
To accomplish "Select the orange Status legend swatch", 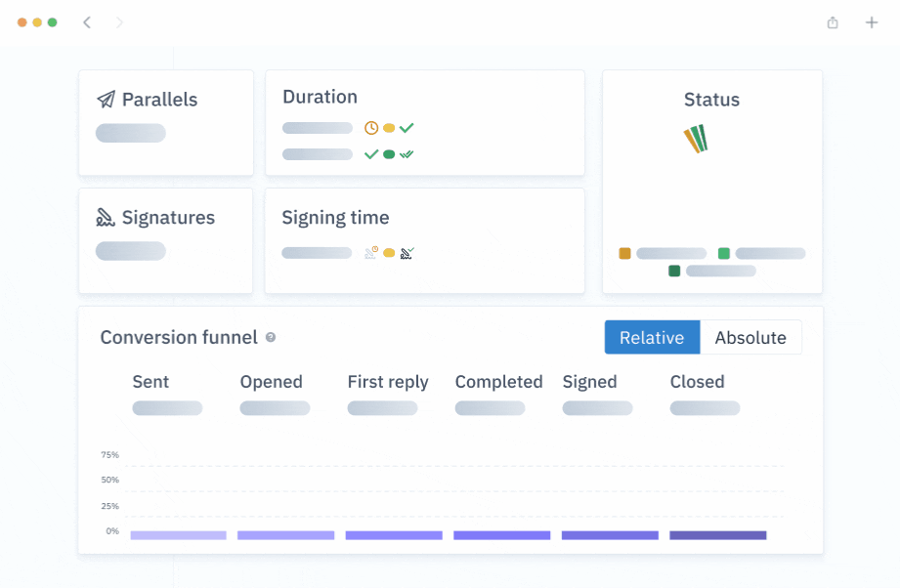I will click(x=625, y=253).
